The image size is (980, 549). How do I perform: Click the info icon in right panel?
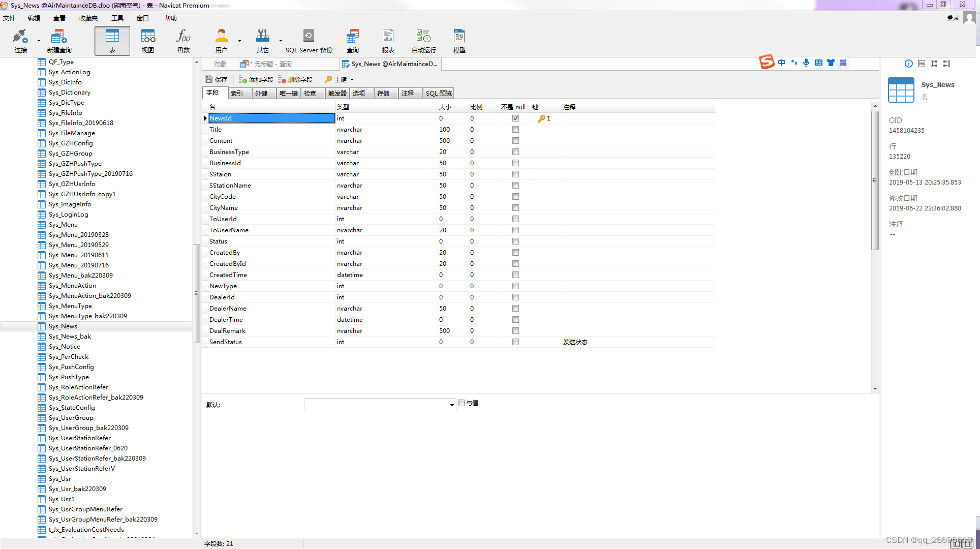pyautogui.click(x=908, y=64)
